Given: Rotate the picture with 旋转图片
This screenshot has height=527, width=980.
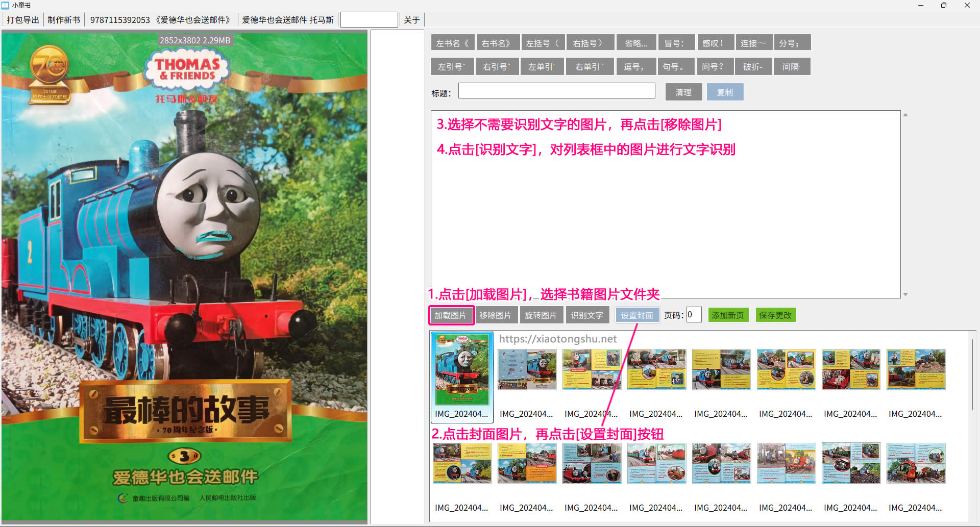Looking at the screenshot, I should tap(541, 315).
